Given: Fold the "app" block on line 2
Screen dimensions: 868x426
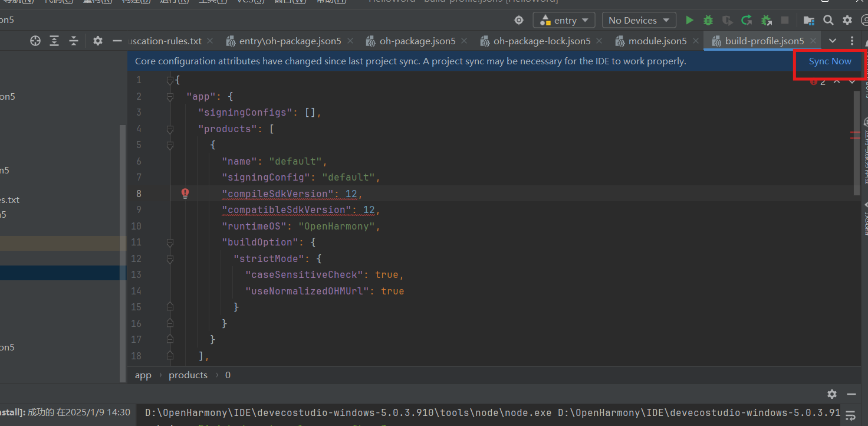Looking at the screenshot, I should [170, 96].
